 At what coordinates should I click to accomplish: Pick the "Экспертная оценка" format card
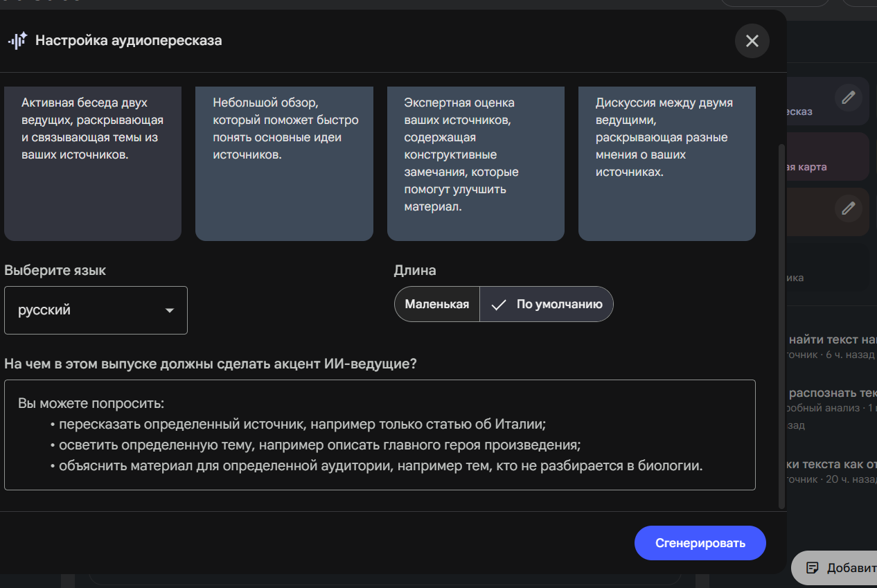[x=475, y=163]
